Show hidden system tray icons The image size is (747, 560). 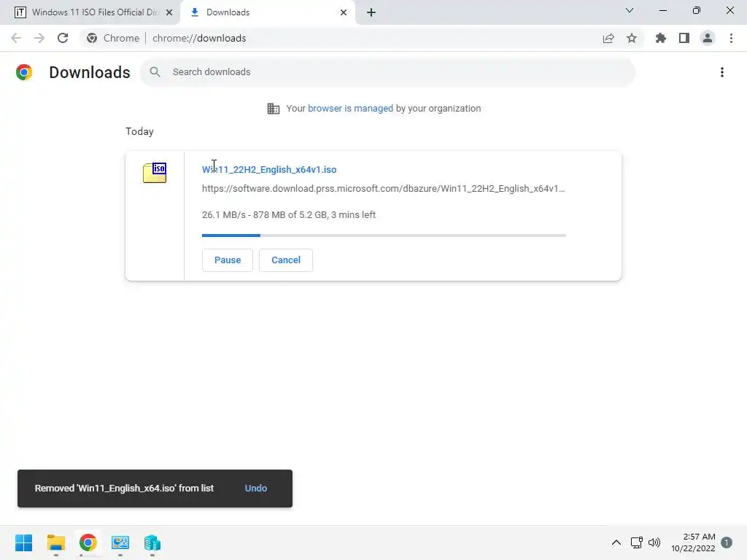[x=616, y=542]
